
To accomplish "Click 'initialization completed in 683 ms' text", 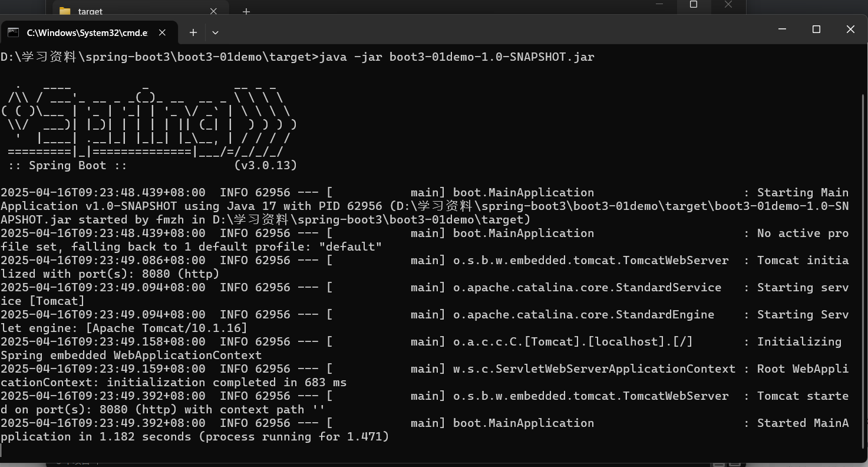I will point(227,383).
